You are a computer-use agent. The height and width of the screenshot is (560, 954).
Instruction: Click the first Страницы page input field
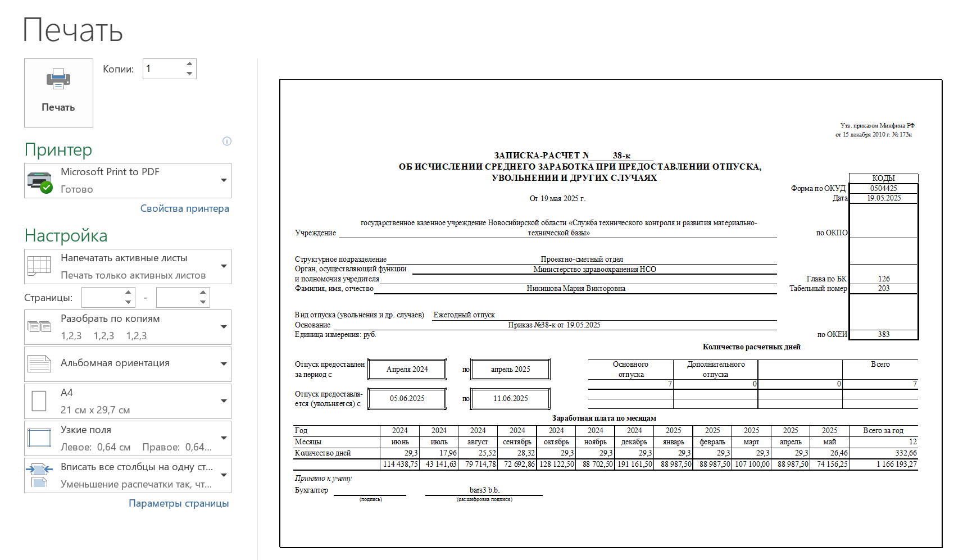pos(102,298)
